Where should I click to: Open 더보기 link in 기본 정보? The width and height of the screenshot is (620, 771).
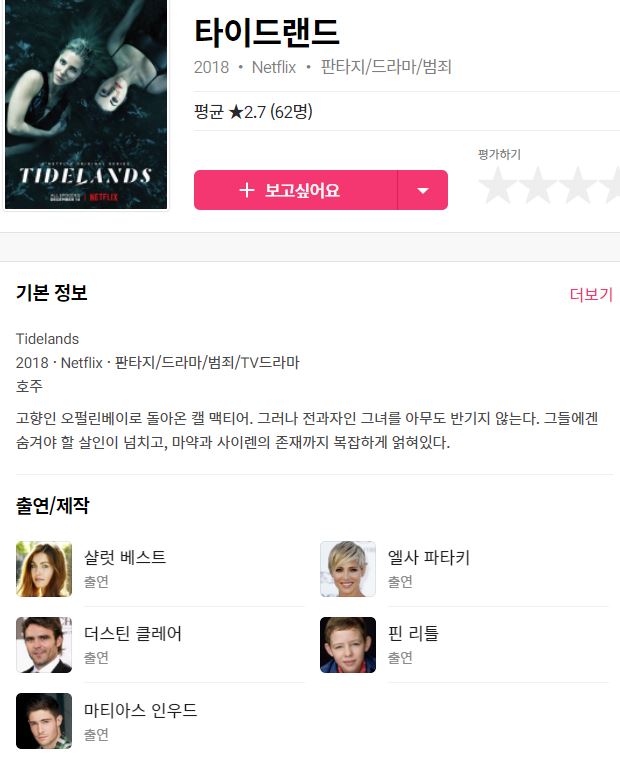click(x=591, y=294)
